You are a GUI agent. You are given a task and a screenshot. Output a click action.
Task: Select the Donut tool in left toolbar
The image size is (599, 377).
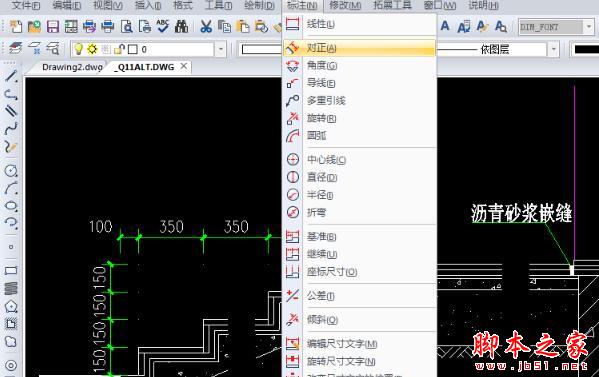pyautogui.click(x=11, y=366)
